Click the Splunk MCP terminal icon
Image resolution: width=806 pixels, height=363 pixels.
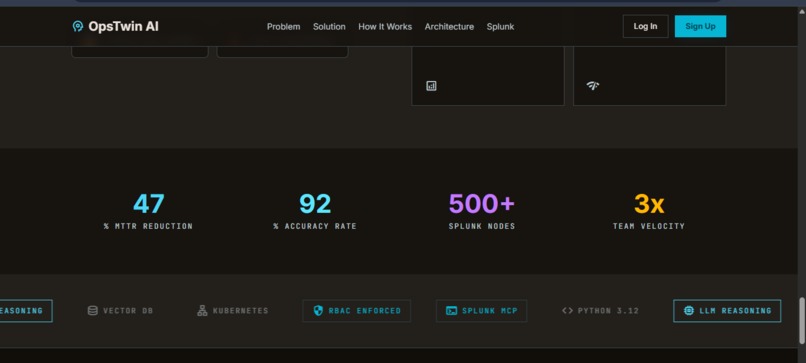coord(451,311)
